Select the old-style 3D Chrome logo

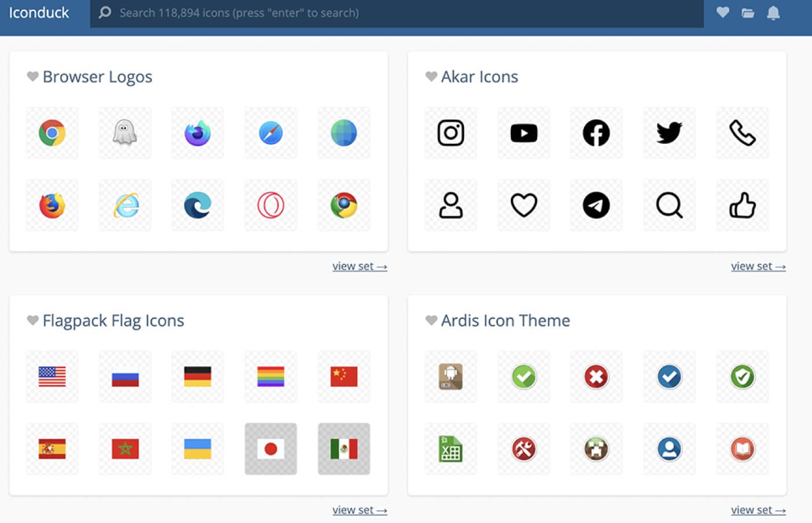click(344, 205)
